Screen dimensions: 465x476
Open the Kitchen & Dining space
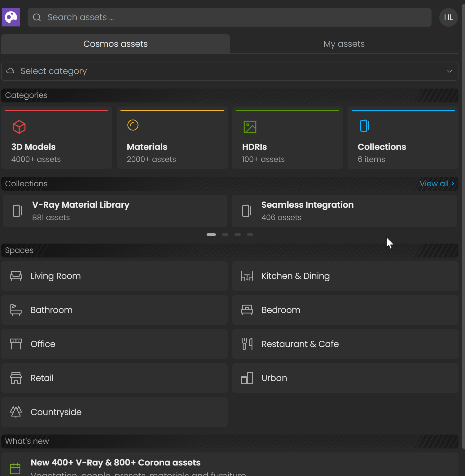click(345, 276)
